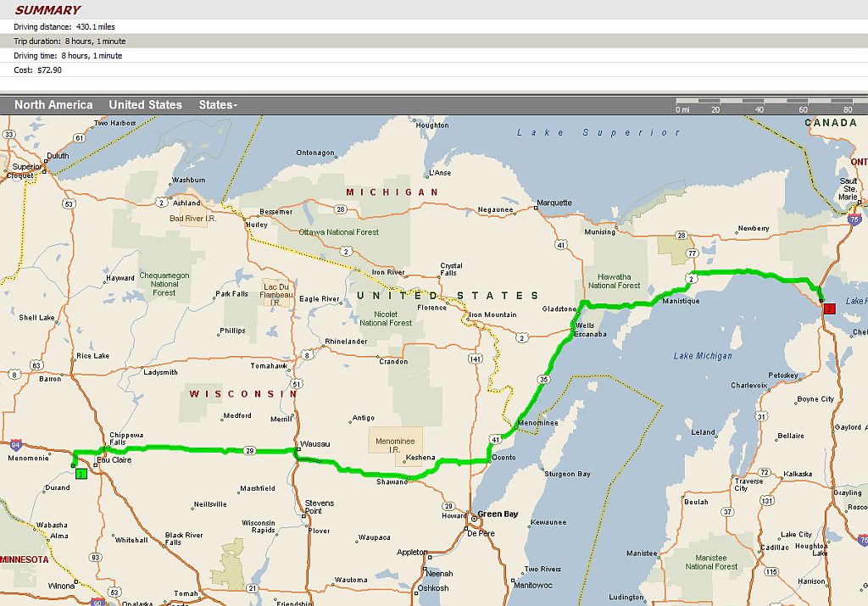
Task: Click the route 93 shield
Action: (x=96, y=558)
